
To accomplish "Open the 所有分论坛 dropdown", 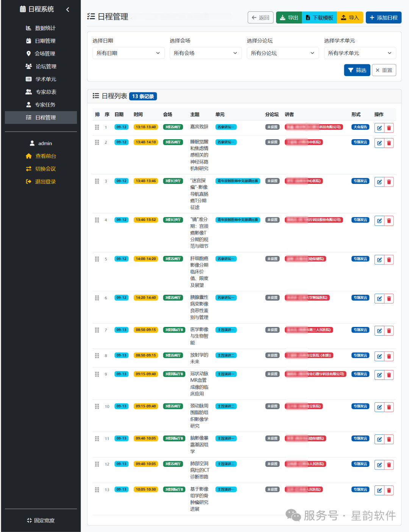I will coord(283,53).
